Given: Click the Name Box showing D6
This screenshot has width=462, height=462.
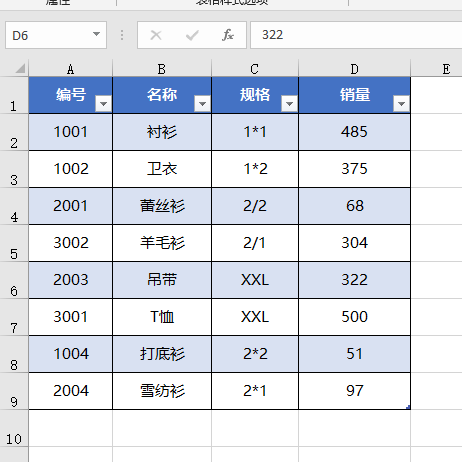Looking at the screenshot, I should pos(56,35).
